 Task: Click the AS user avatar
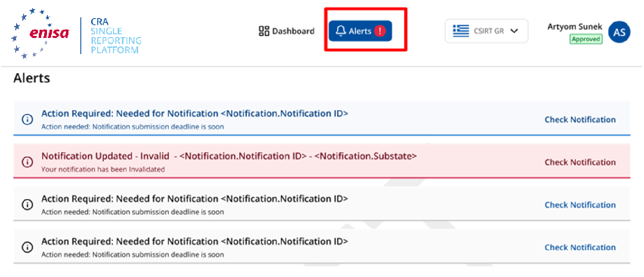coord(619,32)
